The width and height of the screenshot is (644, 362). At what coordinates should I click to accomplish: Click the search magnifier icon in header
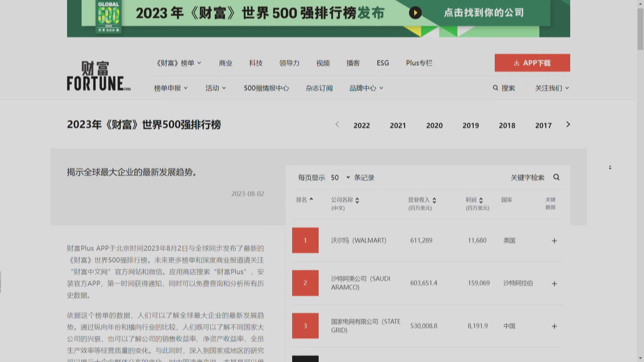(495, 88)
